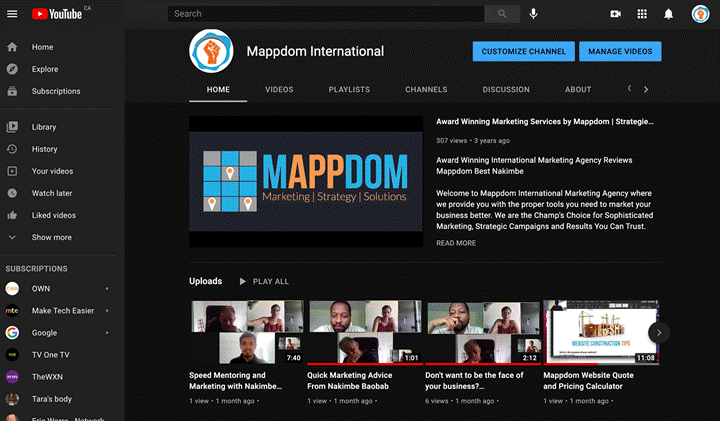Open the 2:12 video thumbnail
Image resolution: width=720 pixels, height=421 pixels.
(x=483, y=332)
